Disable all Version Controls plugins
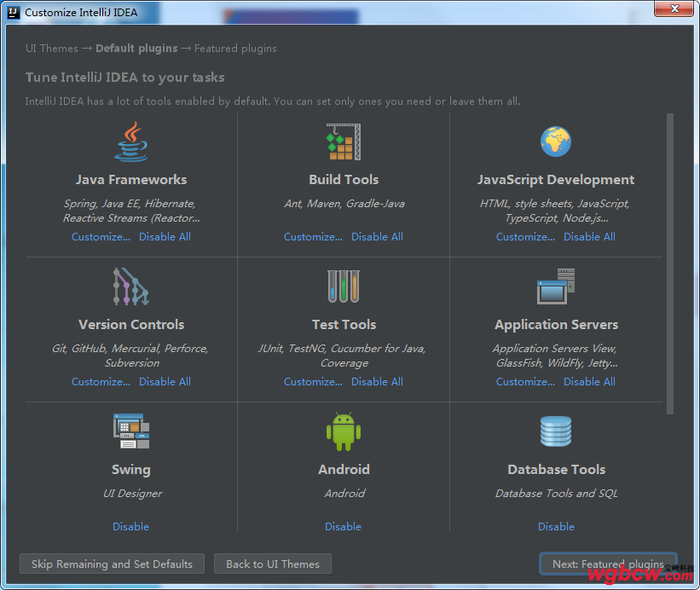700x590 pixels. coord(165,382)
